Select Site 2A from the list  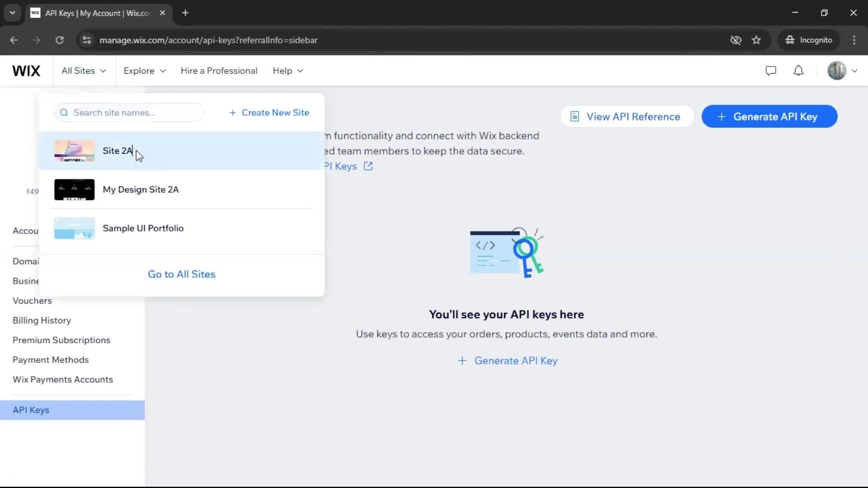[x=182, y=151]
